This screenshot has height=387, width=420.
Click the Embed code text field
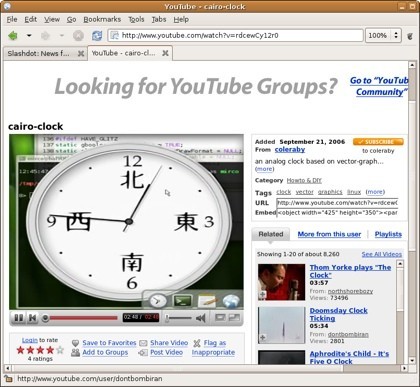[337, 213]
